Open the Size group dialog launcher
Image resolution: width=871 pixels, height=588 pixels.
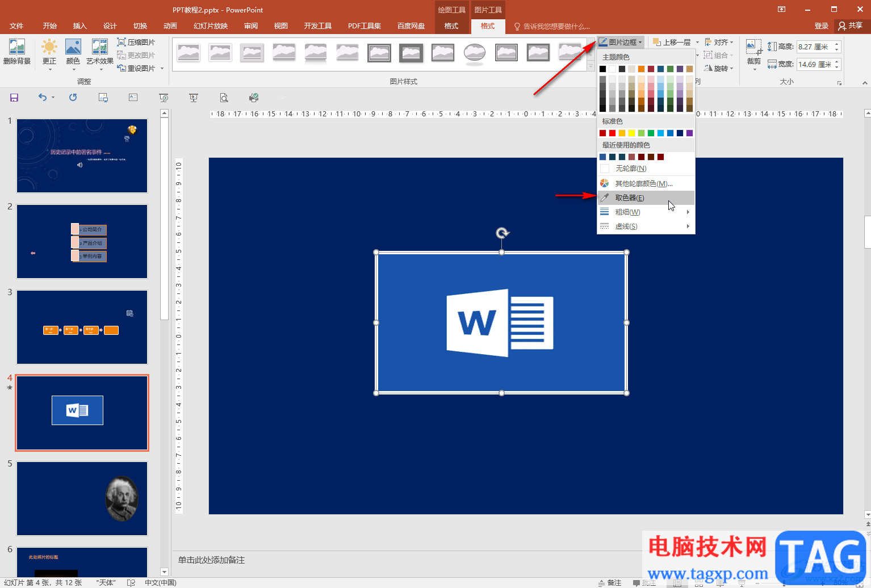tap(839, 83)
